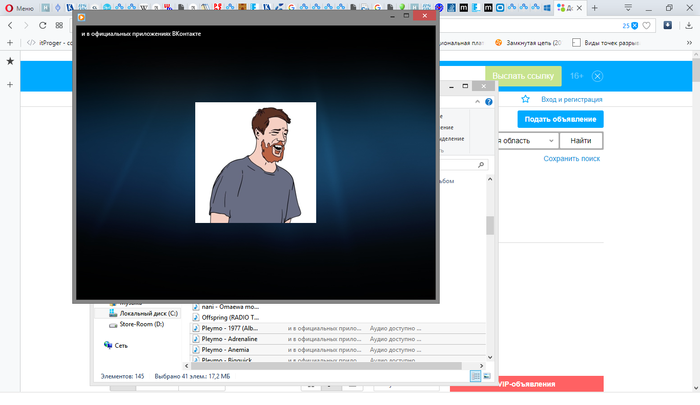Click the favorites star icon on site
The height and width of the screenshot is (405, 700).
tap(525, 99)
